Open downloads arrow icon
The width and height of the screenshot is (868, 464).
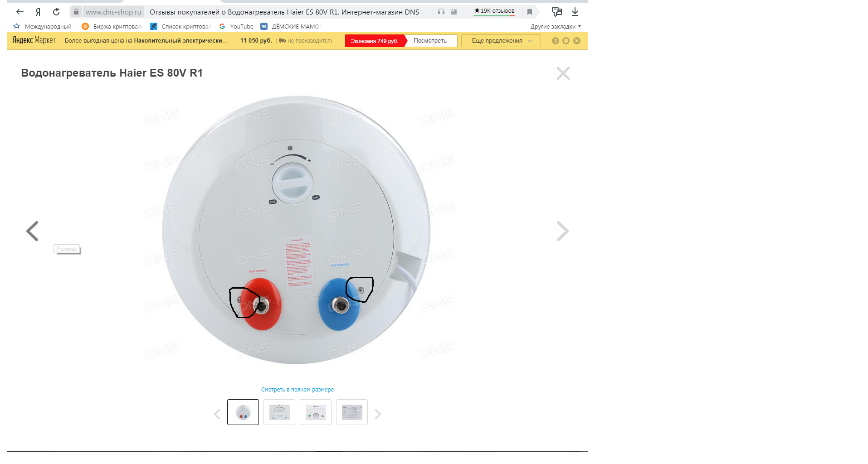pos(575,12)
